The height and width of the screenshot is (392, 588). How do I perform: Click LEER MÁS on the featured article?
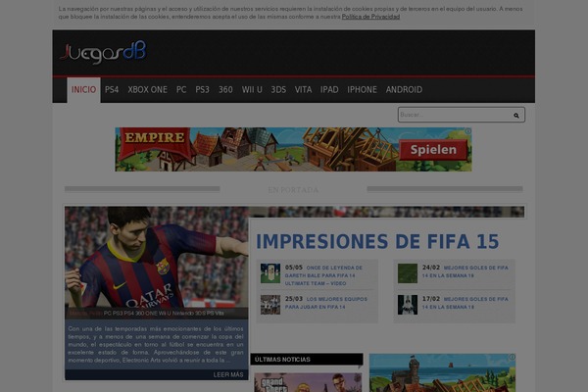tap(227, 374)
